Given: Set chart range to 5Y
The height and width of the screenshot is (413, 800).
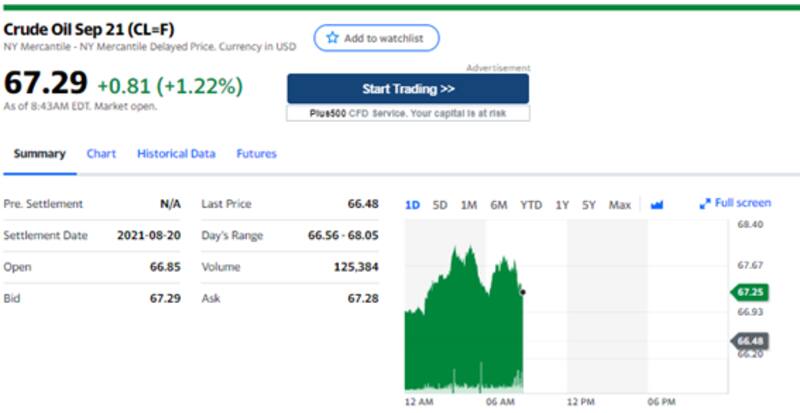Looking at the screenshot, I should pyautogui.click(x=589, y=205).
